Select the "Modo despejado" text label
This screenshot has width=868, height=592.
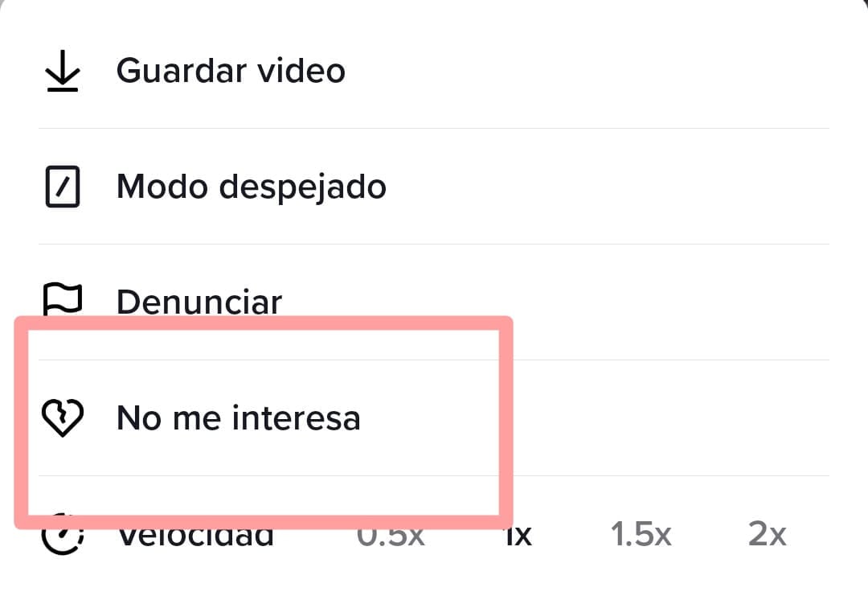tap(251, 187)
